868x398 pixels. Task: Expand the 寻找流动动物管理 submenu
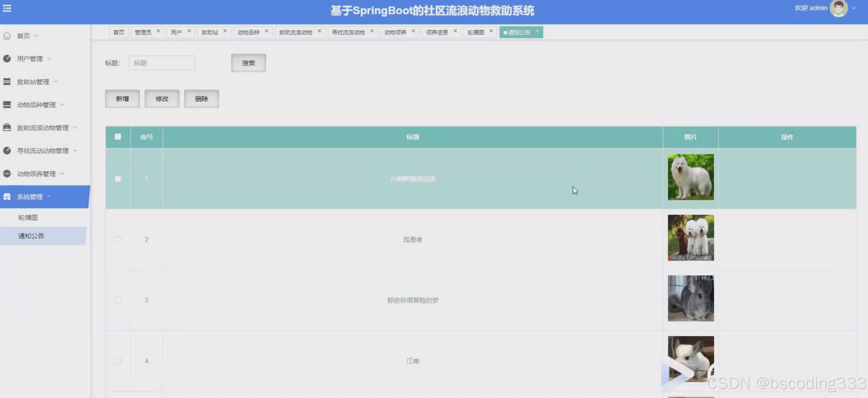(x=75, y=151)
